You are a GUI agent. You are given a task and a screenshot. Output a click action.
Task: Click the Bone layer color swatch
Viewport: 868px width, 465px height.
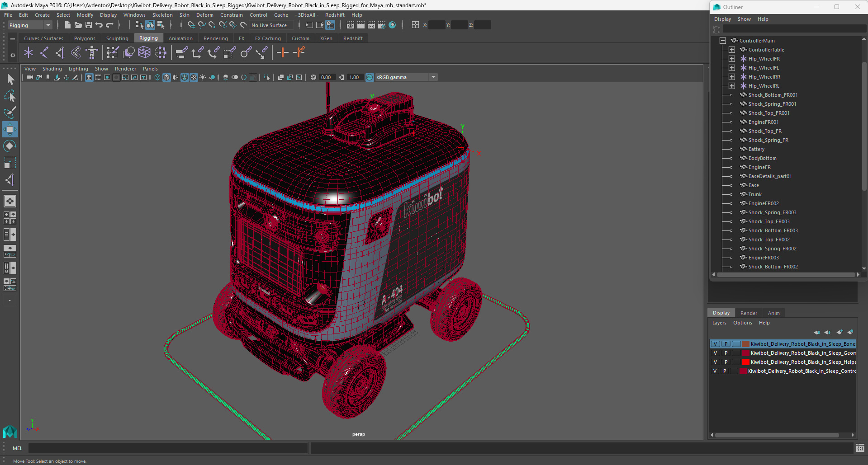746,344
